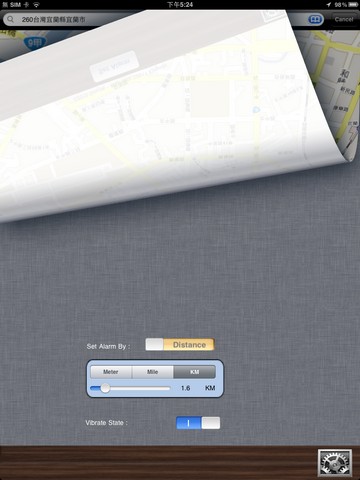Image resolution: width=360 pixels, height=480 pixels.
Task: Tap the magnifier search icon
Action: click(x=11, y=19)
